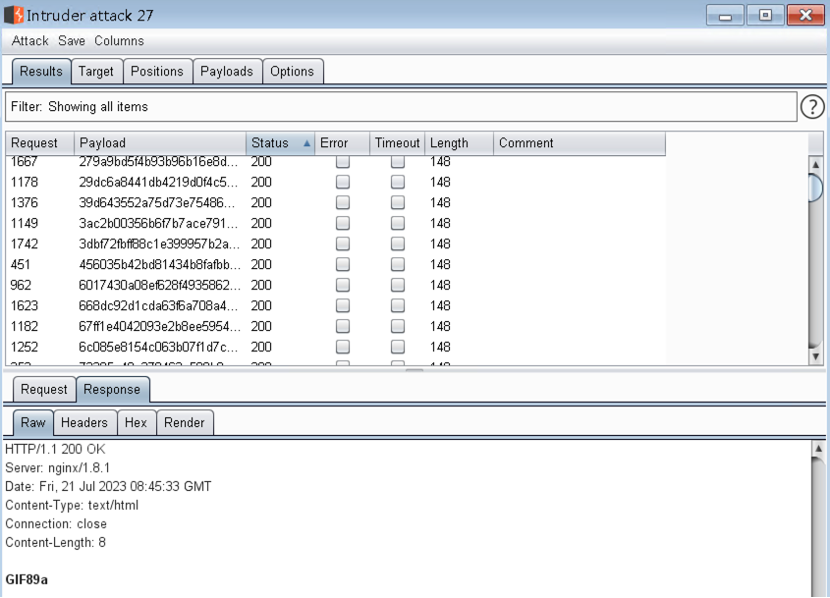830x598 pixels.
Task: Switch to the Positions tab
Action: click(x=157, y=71)
